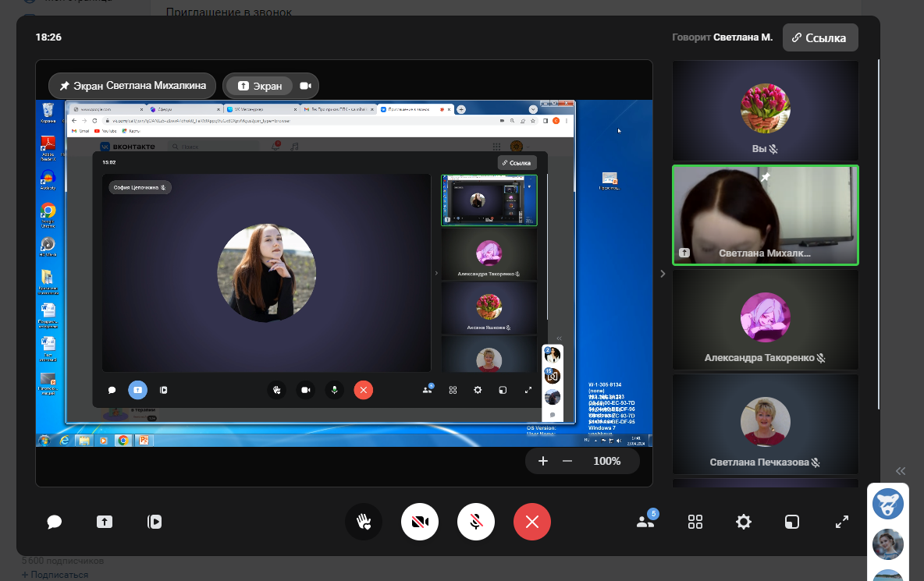Click nested call Ссылка button
The height and width of the screenshot is (581, 924).
coord(517,162)
